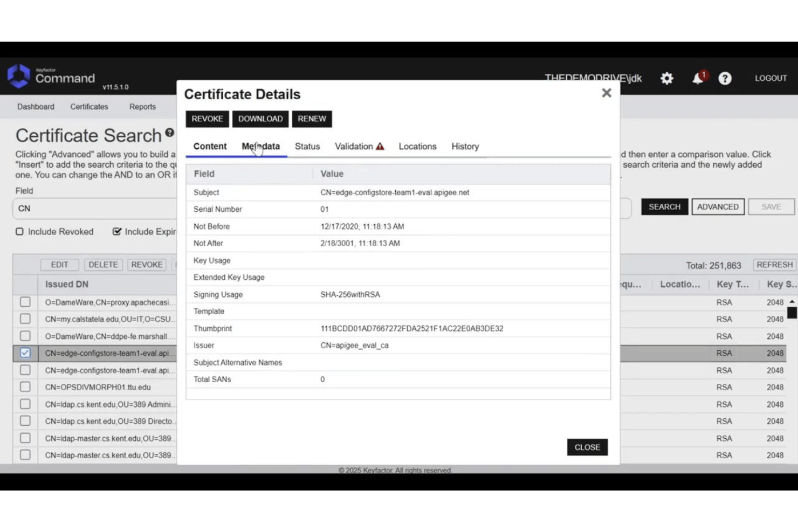Sort by the Issued DN column header
The width and height of the screenshot is (798, 532).
pyautogui.click(x=67, y=284)
